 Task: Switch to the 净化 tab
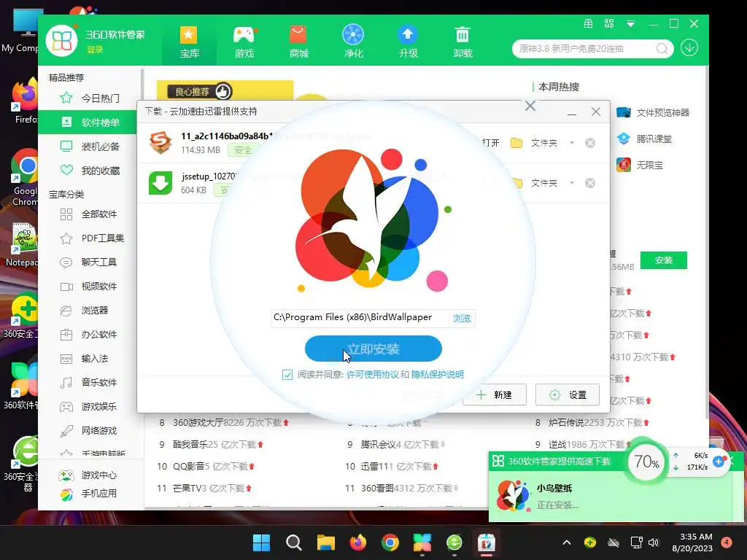point(353,42)
